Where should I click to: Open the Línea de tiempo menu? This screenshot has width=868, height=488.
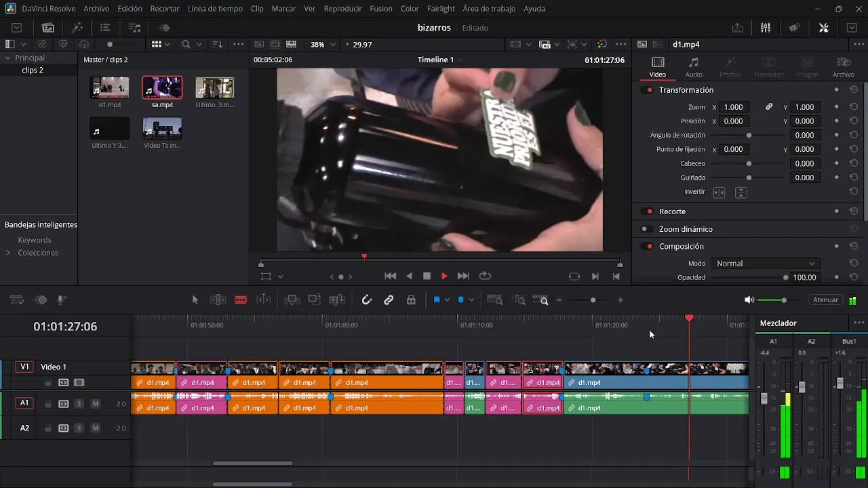point(215,9)
